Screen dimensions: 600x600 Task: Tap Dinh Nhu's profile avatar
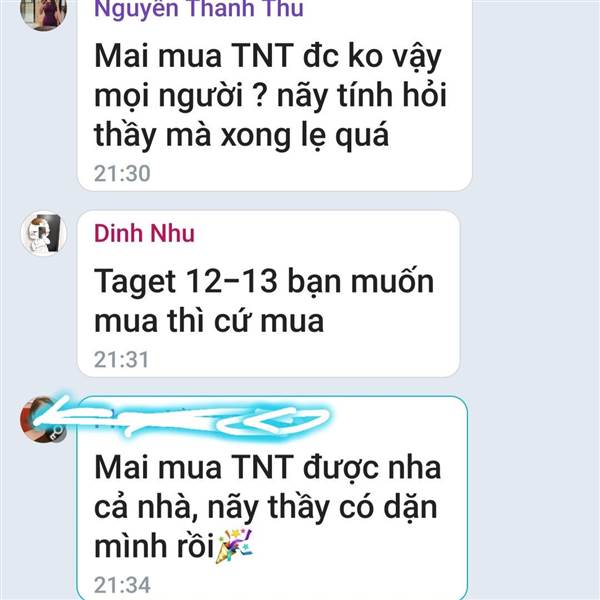click(44, 233)
